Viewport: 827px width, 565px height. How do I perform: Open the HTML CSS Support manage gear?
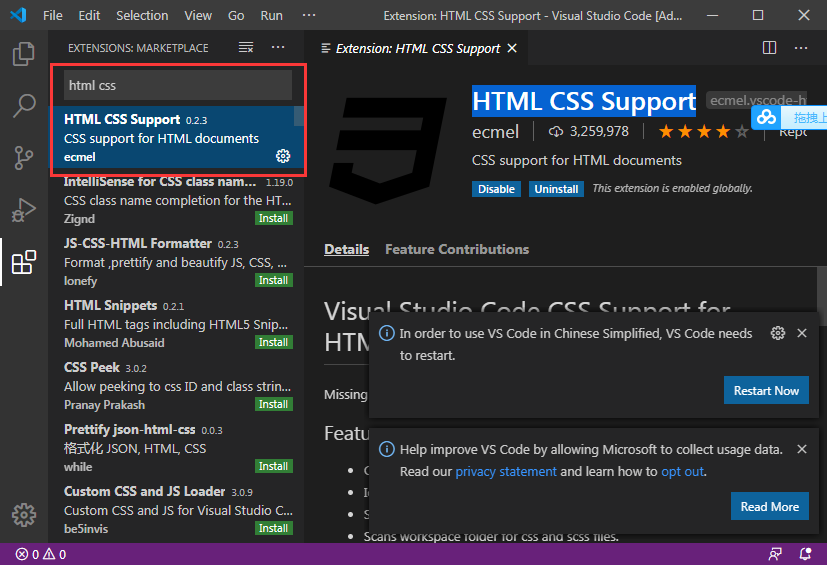coord(283,156)
